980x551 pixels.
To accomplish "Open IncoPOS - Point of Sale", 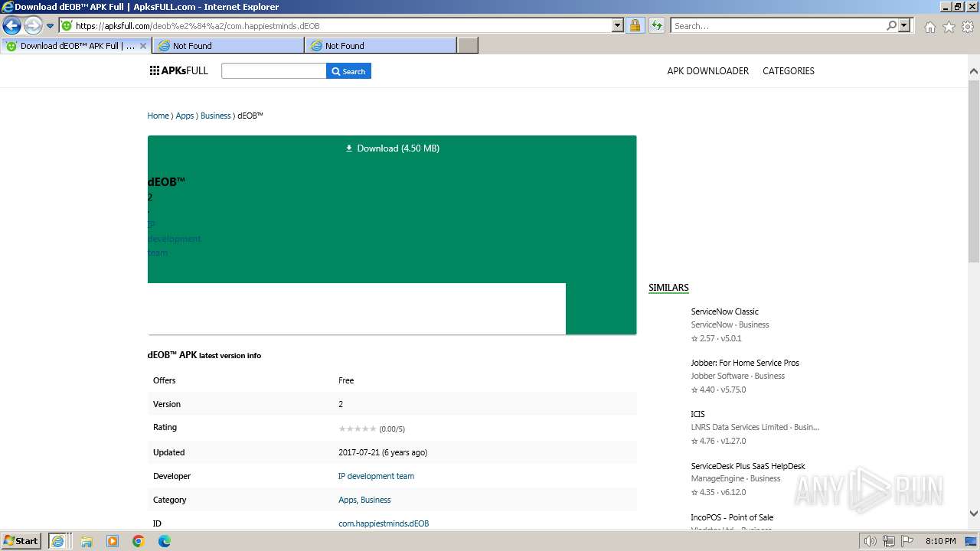I will [x=731, y=517].
